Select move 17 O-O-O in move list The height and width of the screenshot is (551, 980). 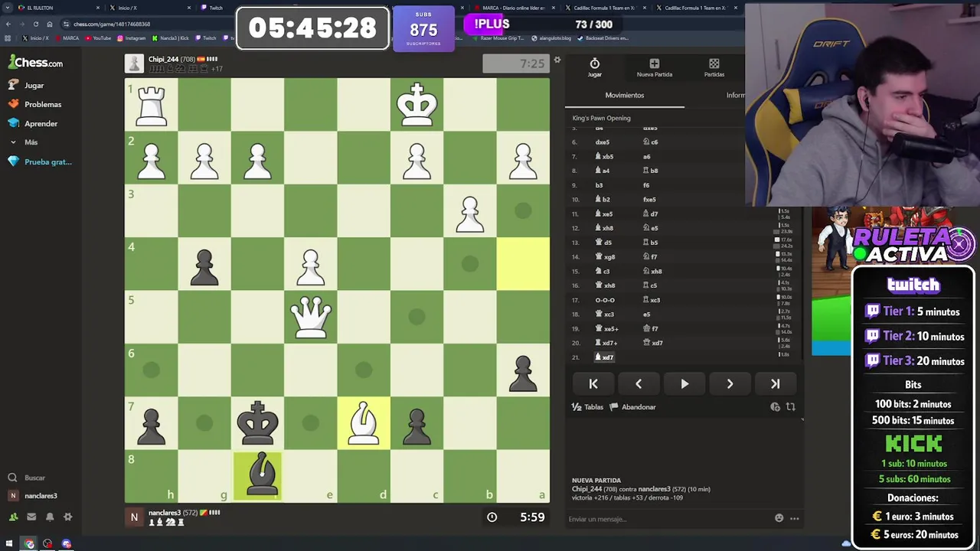pos(605,300)
